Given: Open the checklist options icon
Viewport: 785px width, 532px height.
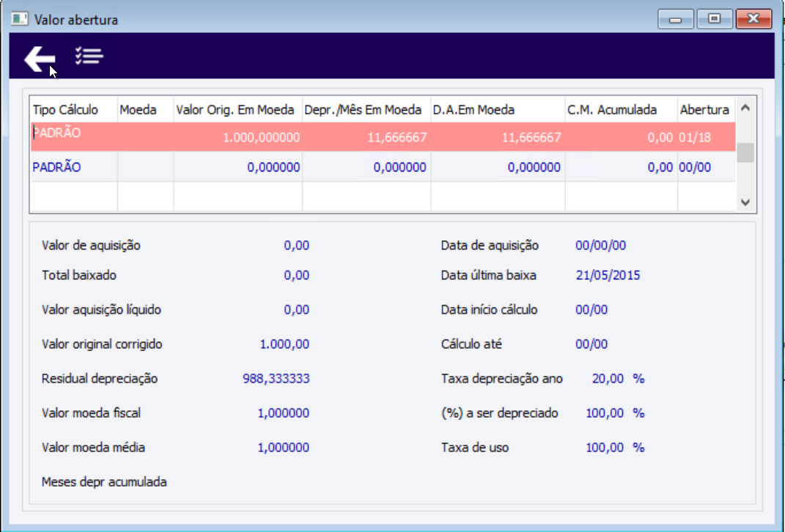Looking at the screenshot, I should tap(89, 56).
